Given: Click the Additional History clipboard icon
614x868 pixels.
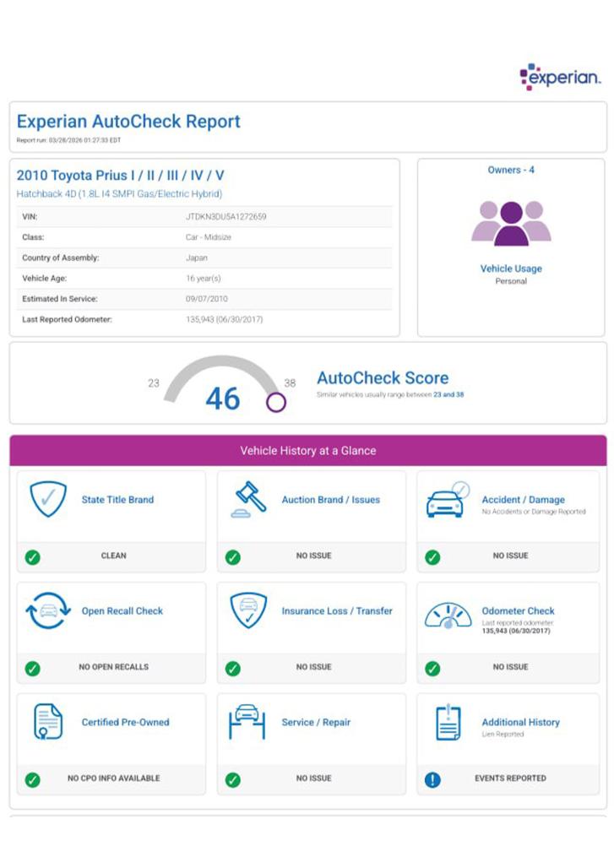Looking at the screenshot, I should point(448,723).
